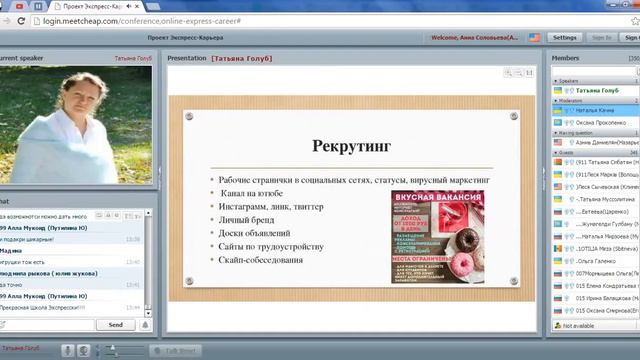Screen dimensions: 640x360
Task: Collapse the Moderators group
Action: tap(556, 100)
